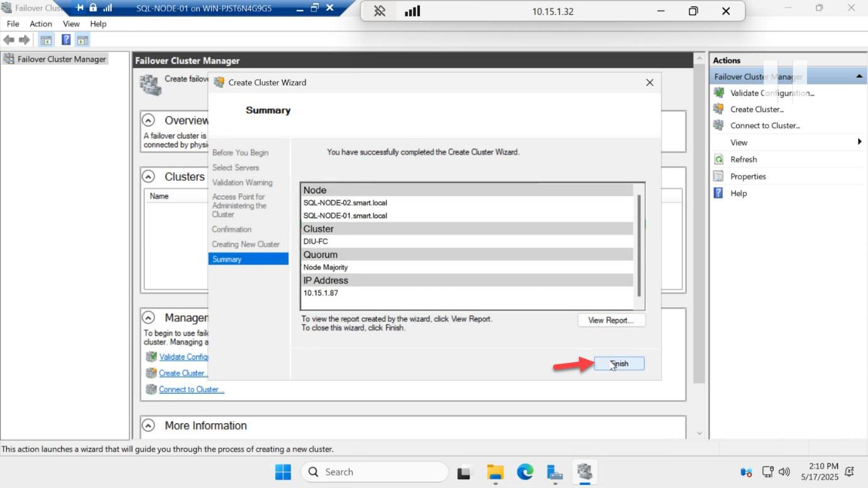Open Task View on taskbar
868x488 pixels.
click(464, 472)
